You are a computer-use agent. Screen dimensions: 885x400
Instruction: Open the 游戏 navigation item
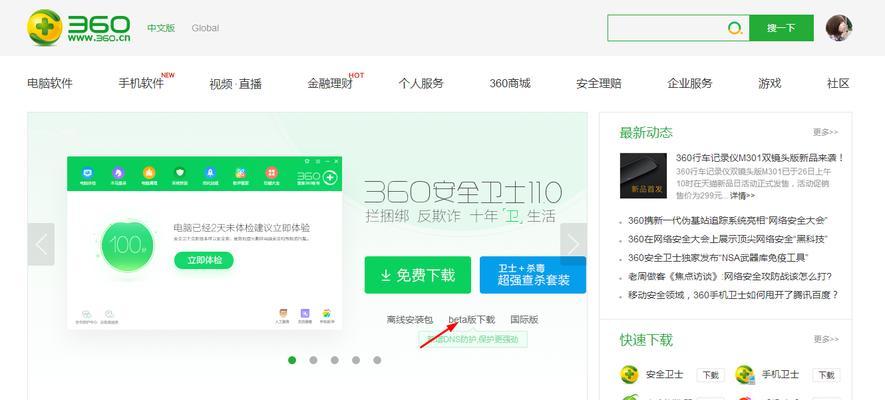point(769,83)
